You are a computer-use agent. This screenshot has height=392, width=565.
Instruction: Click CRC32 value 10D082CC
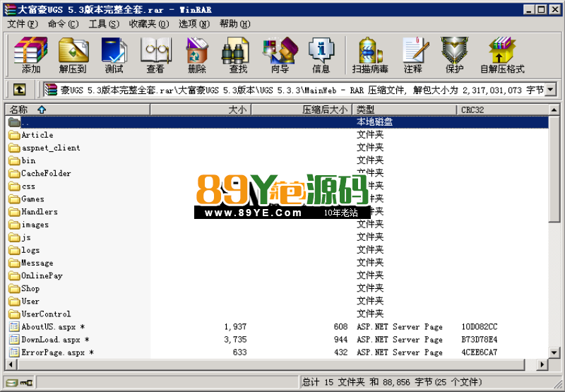point(480,327)
